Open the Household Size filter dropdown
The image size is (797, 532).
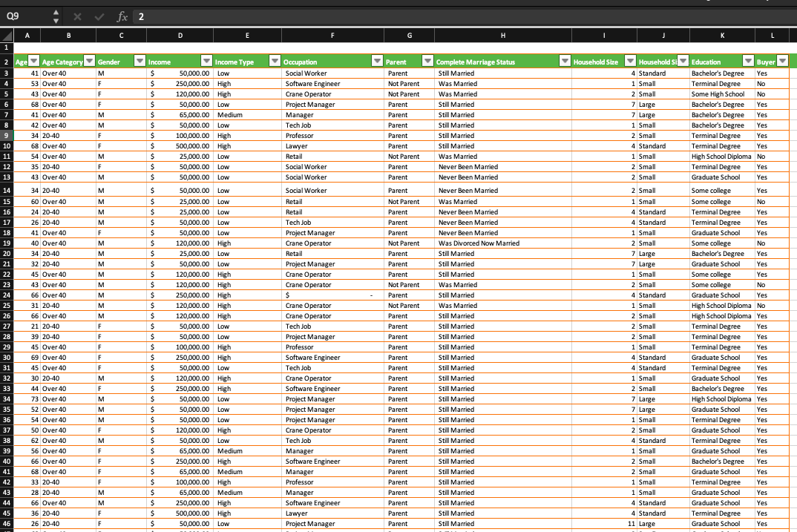coord(630,61)
